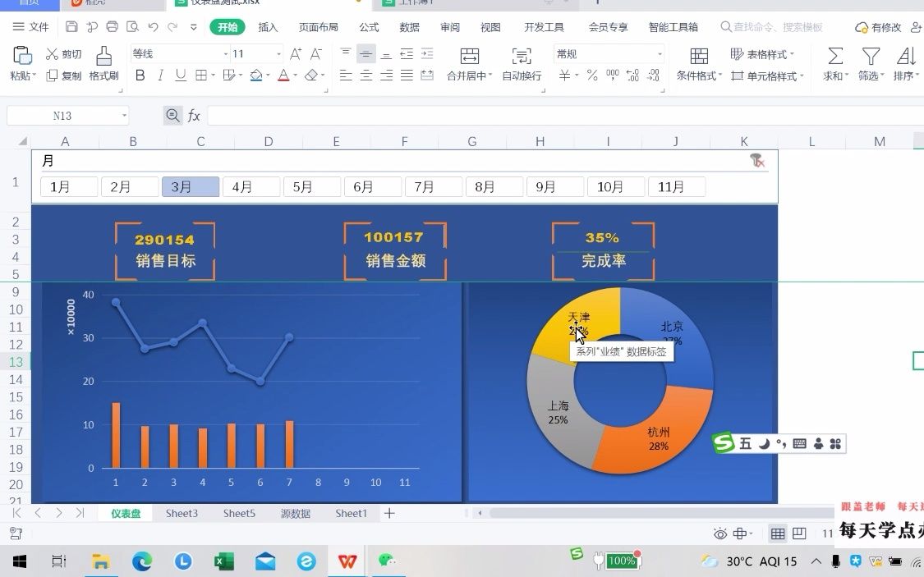Click Copy (复制) in the ribbon
Viewport: 924px width, 577px height.
pyautogui.click(x=64, y=76)
